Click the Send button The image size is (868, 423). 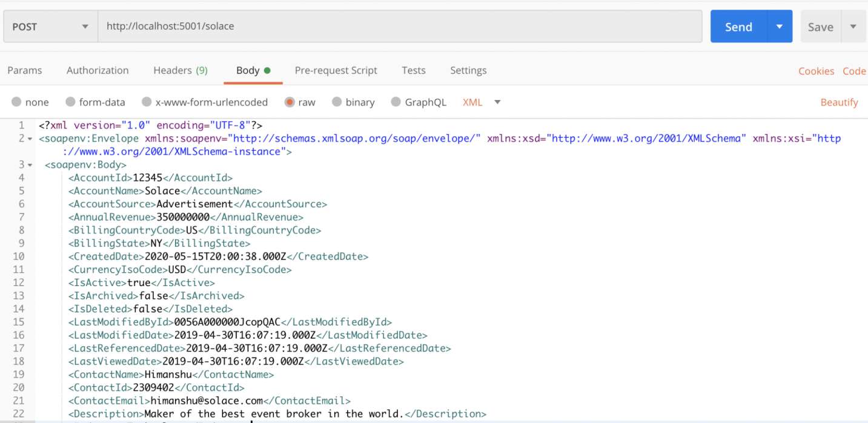coord(738,27)
